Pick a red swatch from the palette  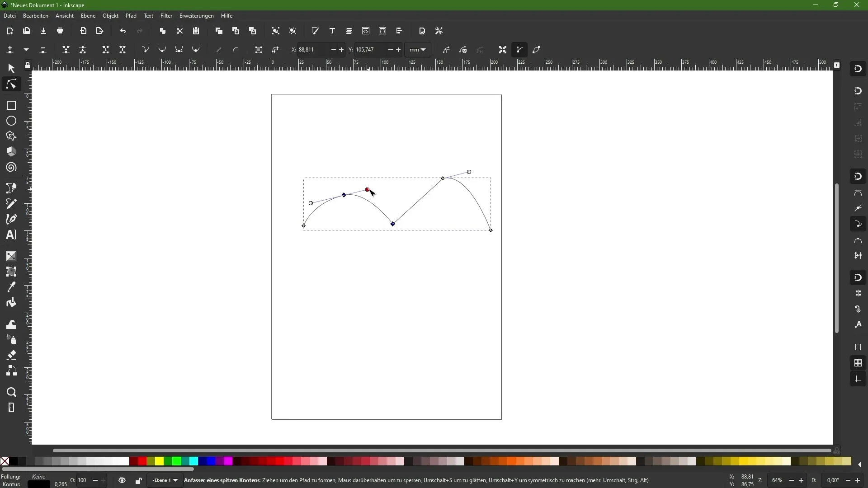click(x=142, y=461)
